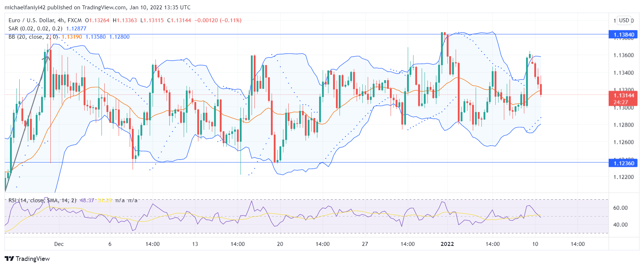Click the 1.13400 price scale label
The image size is (644, 267).
pyautogui.click(x=624, y=73)
